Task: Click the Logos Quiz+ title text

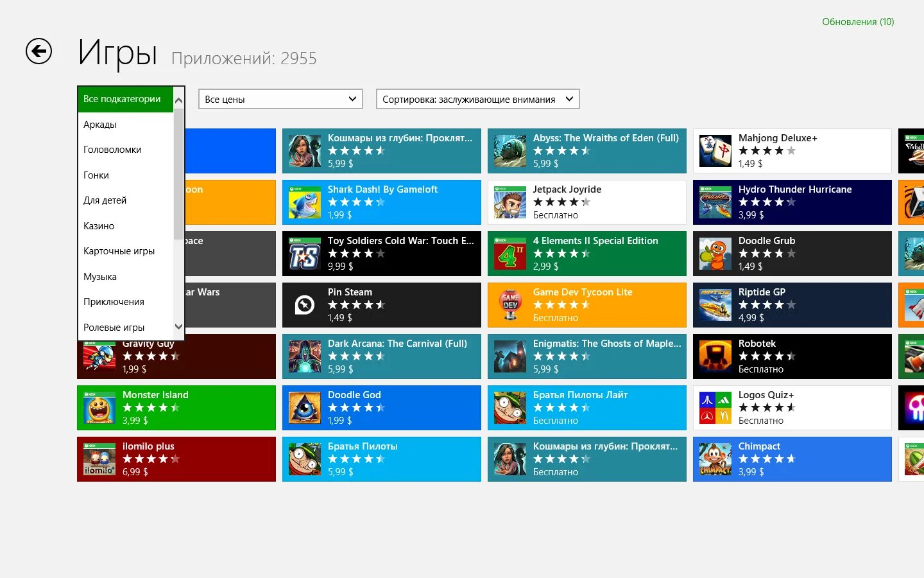Action: pos(766,395)
